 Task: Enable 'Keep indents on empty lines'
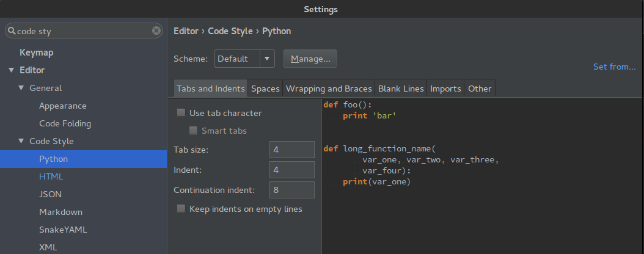tap(181, 209)
